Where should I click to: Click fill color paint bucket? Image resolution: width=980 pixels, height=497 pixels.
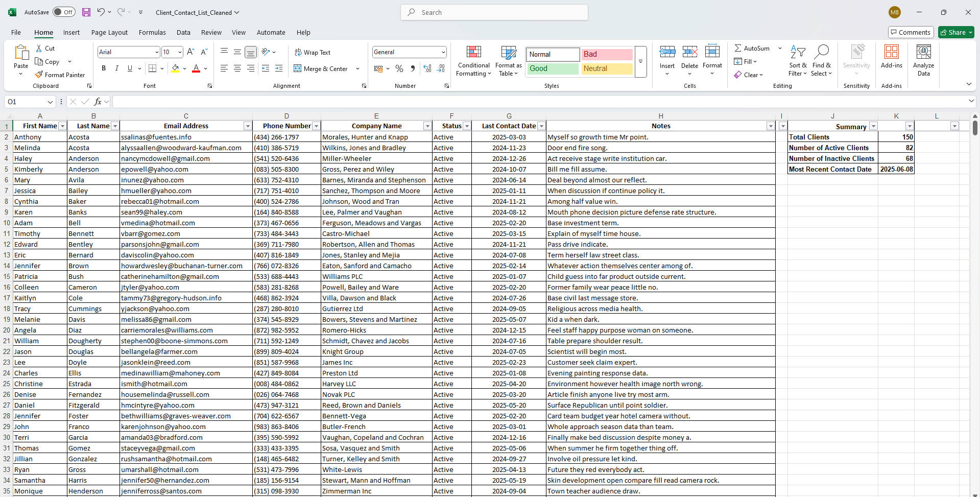point(175,68)
